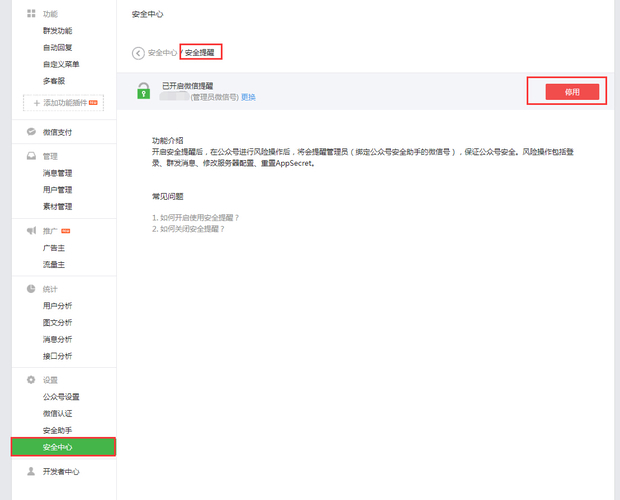Open 消息分析 page
The height and width of the screenshot is (500, 620).
pos(57,339)
